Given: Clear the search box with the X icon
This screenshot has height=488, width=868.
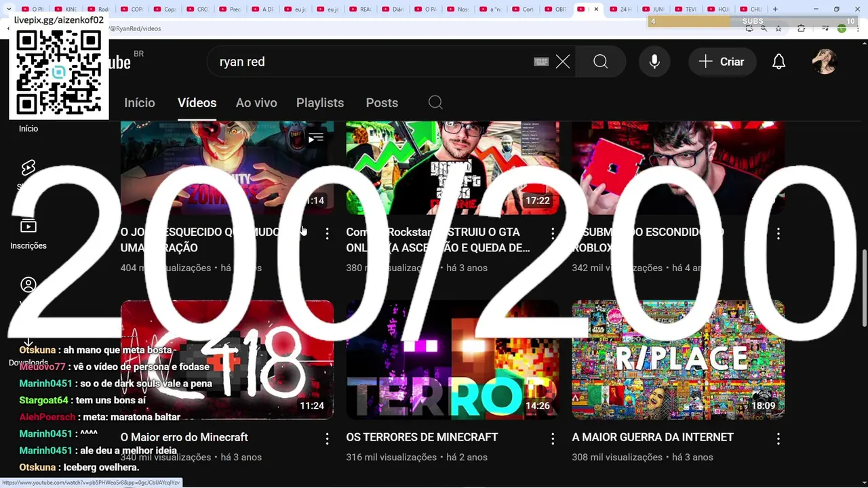Looking at the screenshot, I should pyautogui.click(x=563, y=62).
